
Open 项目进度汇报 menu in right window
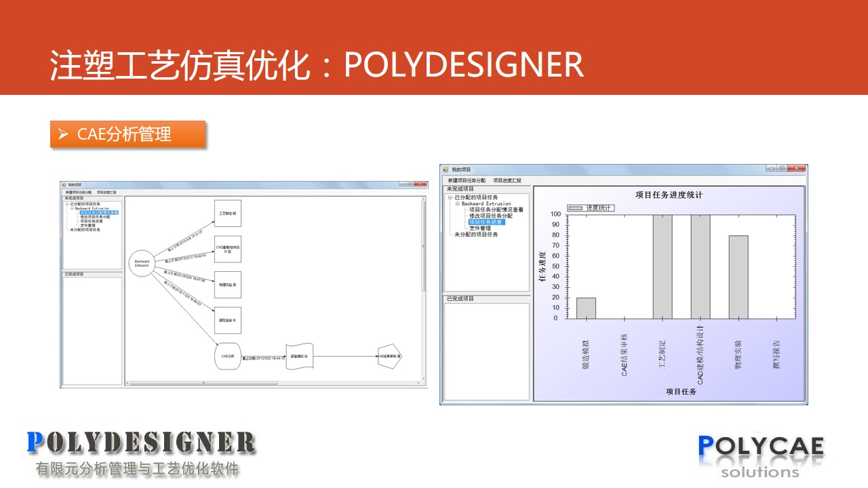coord(507,180)
